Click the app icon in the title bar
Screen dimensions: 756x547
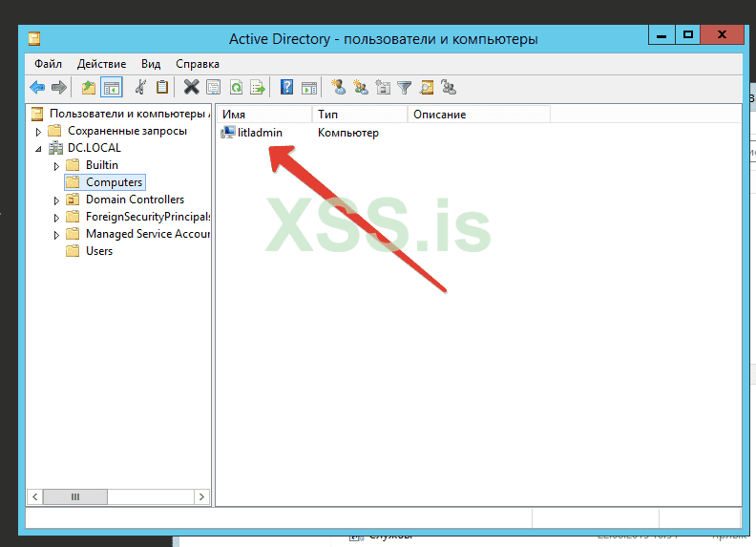pos(34,38)
